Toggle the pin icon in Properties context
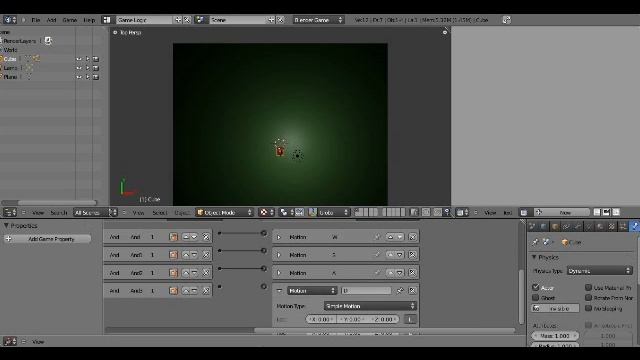 coord(535,242)
